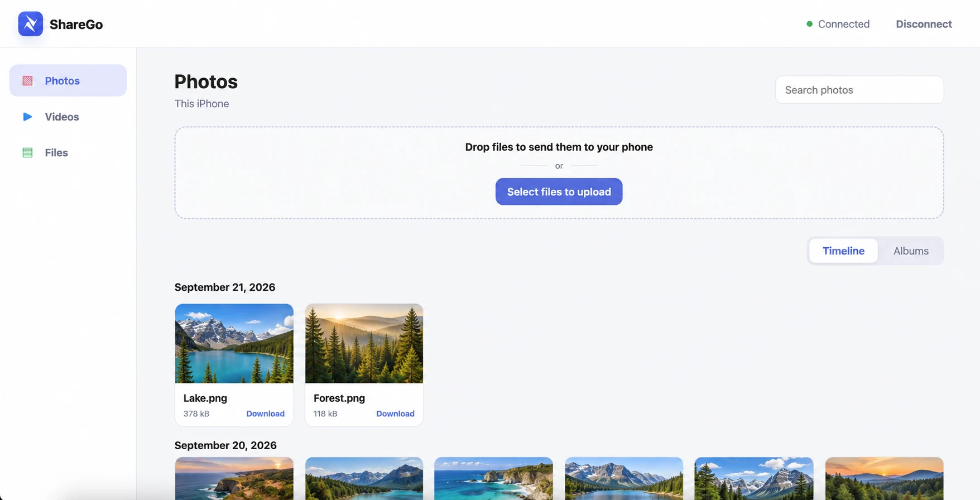
Task: Click the ShareGo logo icon
Action: point(30,24)
